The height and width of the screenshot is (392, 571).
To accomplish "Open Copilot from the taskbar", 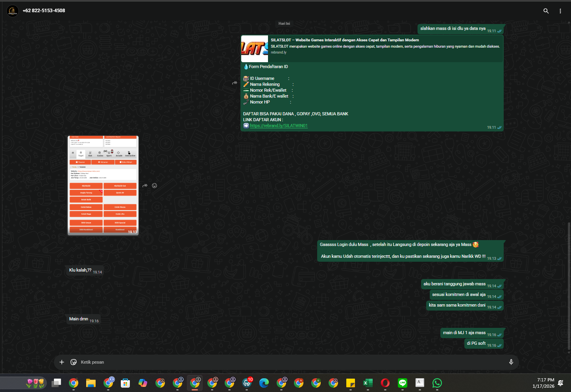I will click(x=143, y=383).
